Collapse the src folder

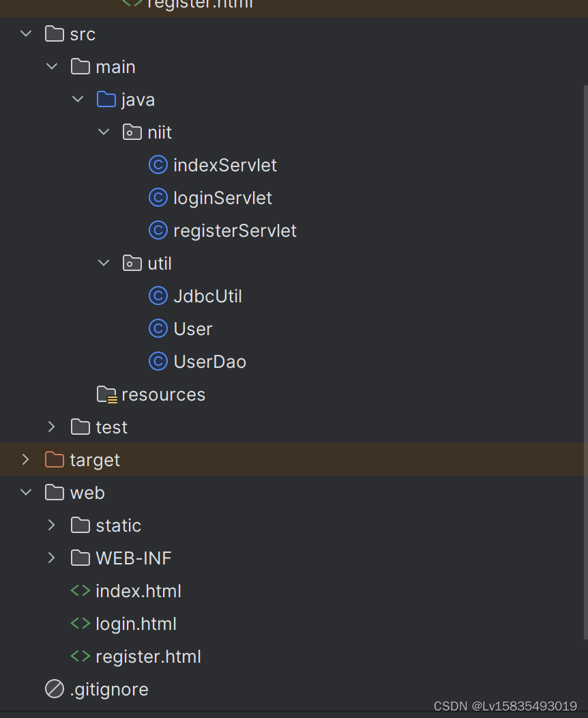25,33
